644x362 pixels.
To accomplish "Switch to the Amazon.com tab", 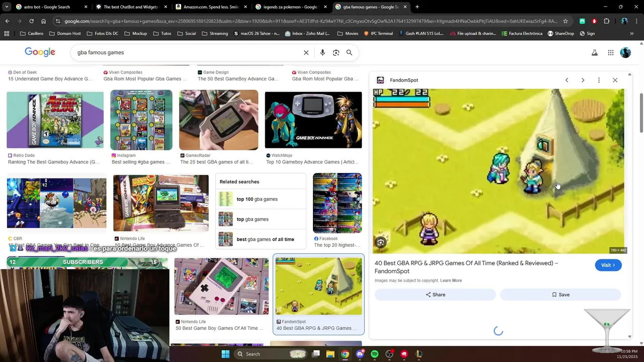I will point(211,7).
